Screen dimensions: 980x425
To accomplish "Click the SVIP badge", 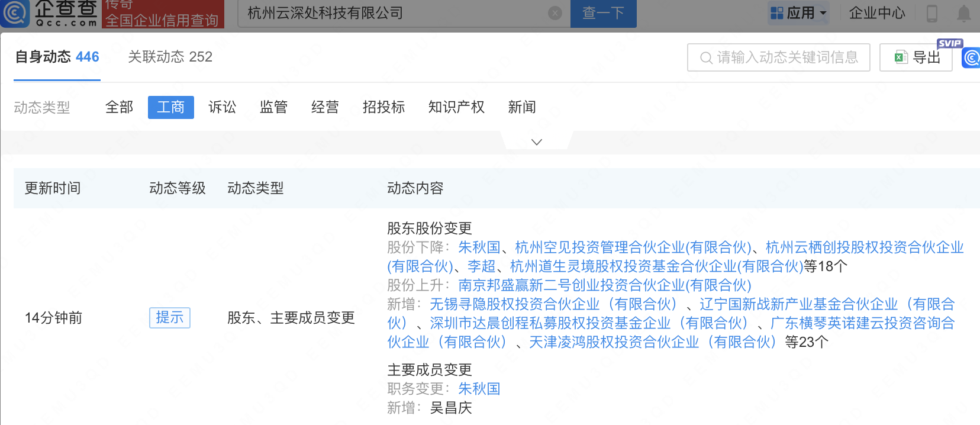I will click(950, 43).
